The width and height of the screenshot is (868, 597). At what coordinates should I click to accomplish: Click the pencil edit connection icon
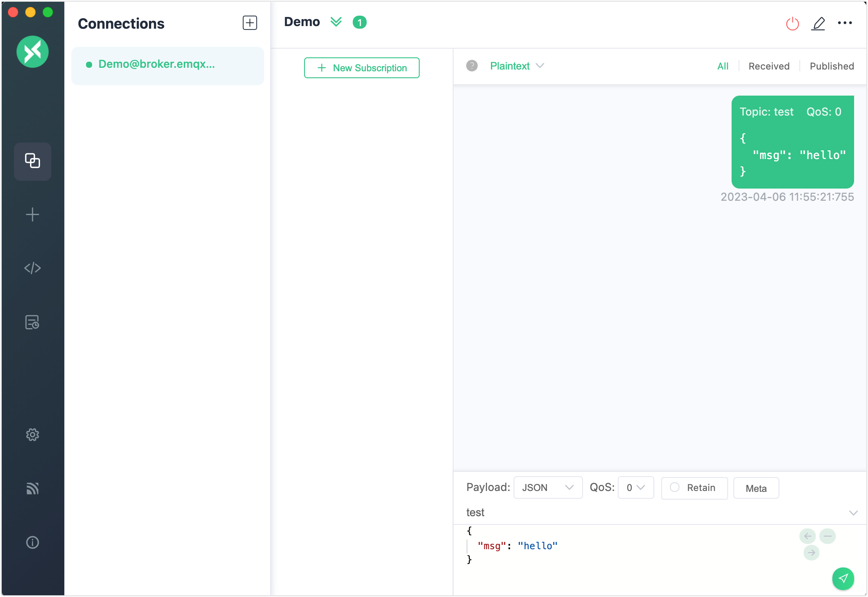818,23
